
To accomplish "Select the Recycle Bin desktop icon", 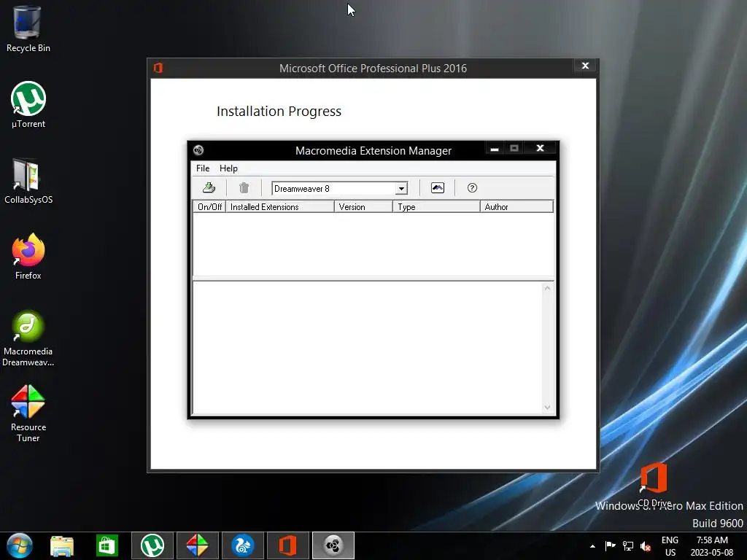I will [x=28, y=28].
